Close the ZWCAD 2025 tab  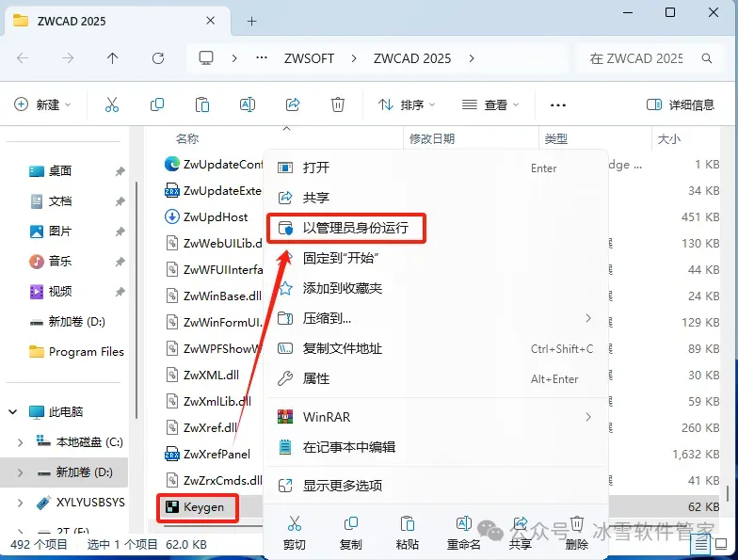pyautogui.click(x=211, y=21)
